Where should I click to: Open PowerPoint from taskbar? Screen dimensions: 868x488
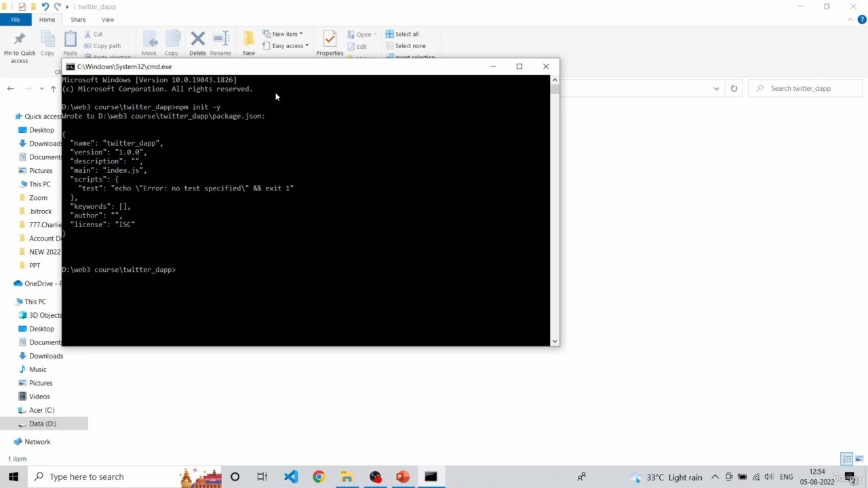pyautogui.click(x=403, y=477)
